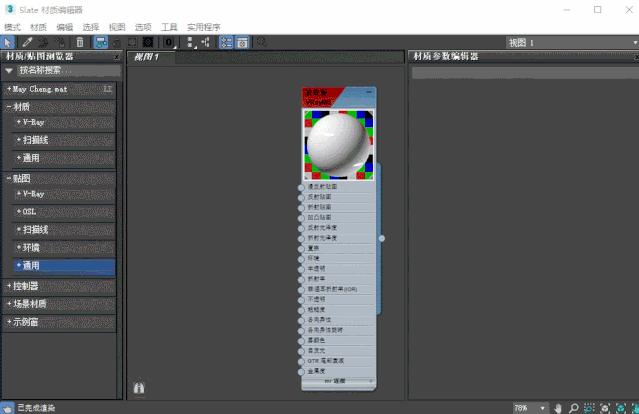Assign material to selection icon
639x414 pixels.
60,42
